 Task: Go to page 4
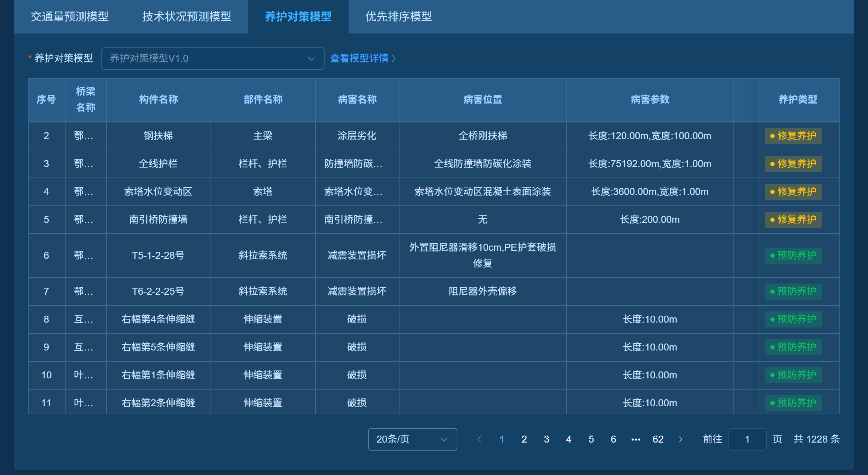(x=569, y=439)
